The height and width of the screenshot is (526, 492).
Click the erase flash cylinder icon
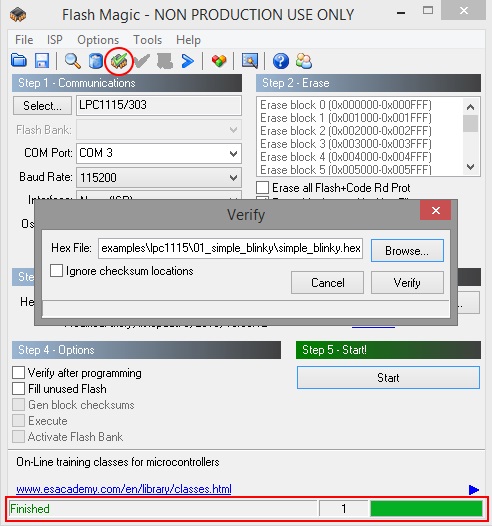tap(96, 61)
